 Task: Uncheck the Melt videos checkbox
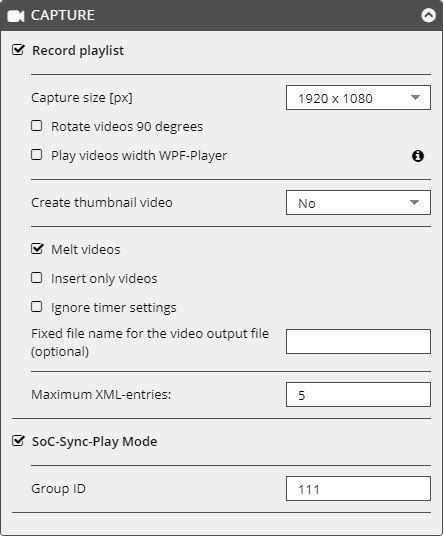(37, 249)
